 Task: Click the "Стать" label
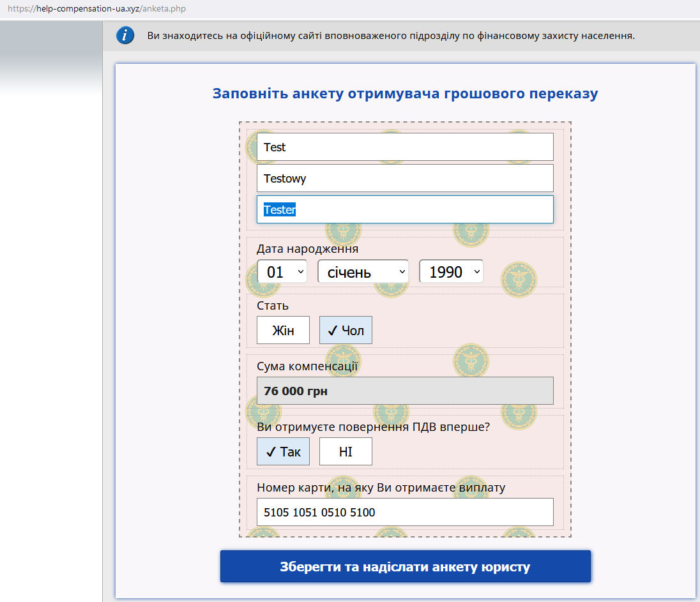coord(273,306)
